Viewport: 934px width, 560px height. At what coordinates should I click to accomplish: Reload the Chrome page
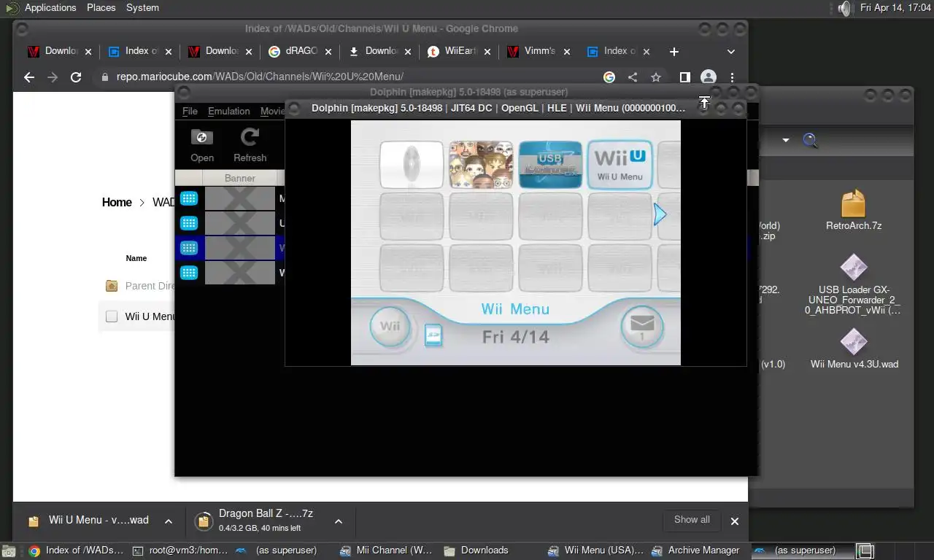(x=76, y=77)
